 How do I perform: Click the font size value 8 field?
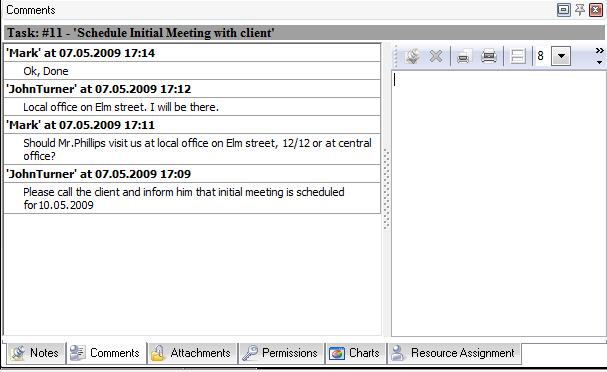point(542,57)
